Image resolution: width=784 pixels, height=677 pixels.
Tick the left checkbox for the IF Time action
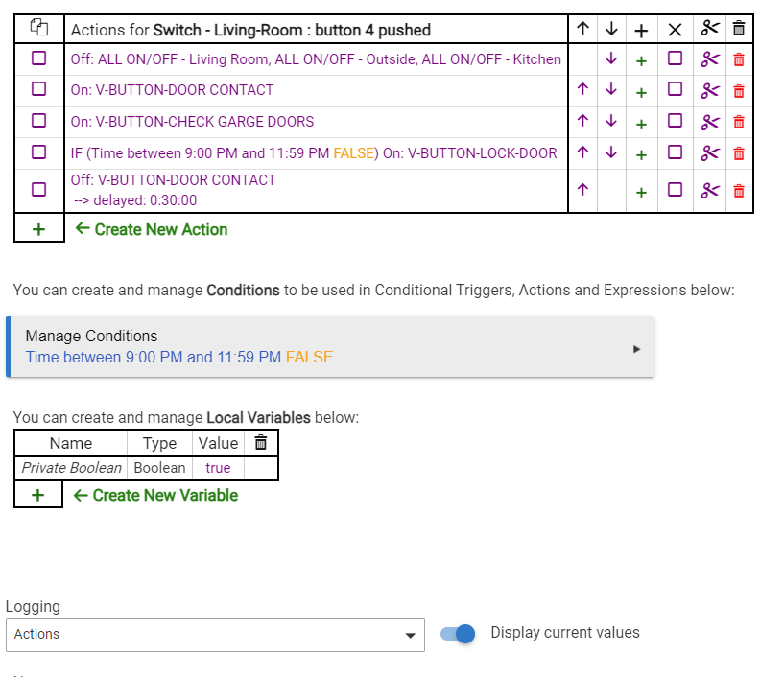39,152
